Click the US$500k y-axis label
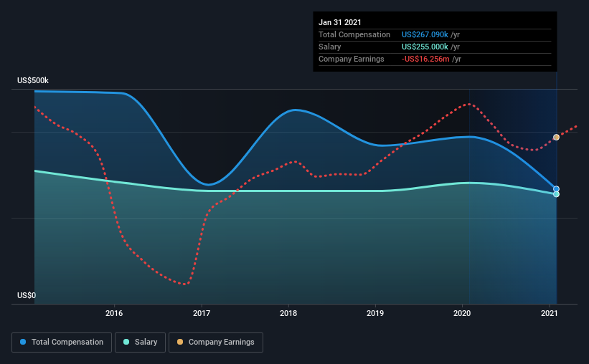 tap(33, 81)
